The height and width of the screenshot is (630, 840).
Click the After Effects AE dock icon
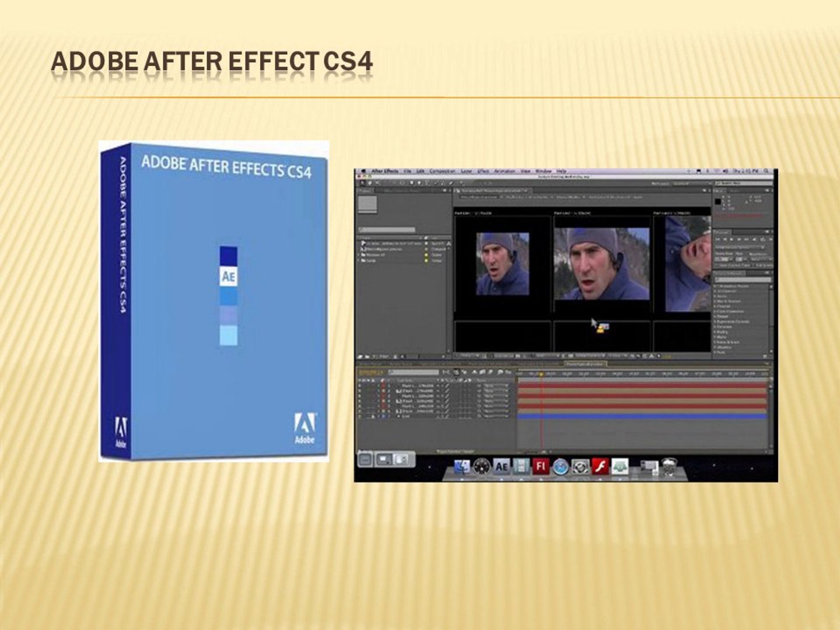tap(501, 466)
